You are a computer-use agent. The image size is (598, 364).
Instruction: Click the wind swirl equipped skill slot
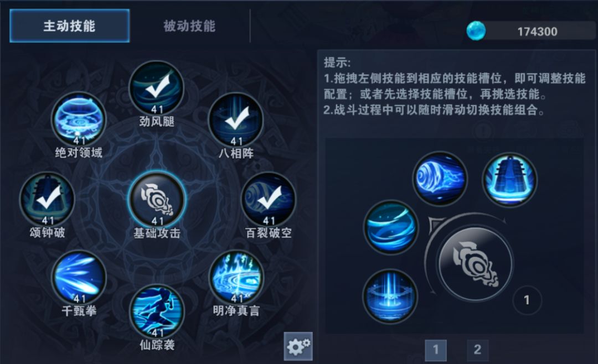(390, 227)
